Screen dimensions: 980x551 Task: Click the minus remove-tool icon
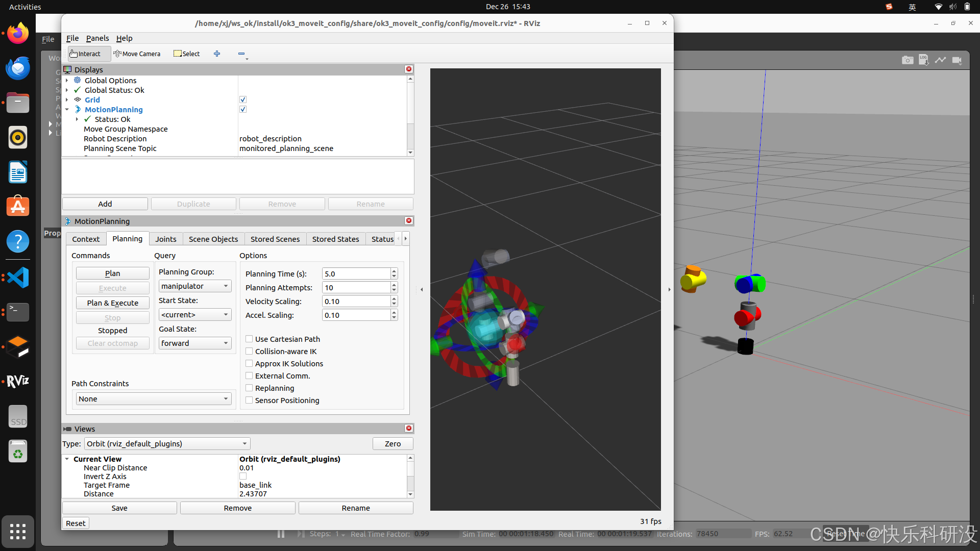[x=241, y=54]
